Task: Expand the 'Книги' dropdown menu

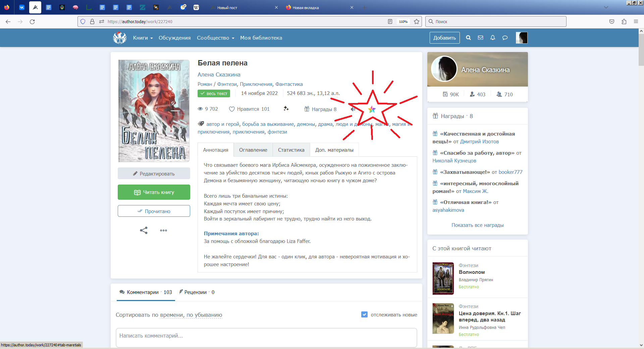Action: [143, 38]
